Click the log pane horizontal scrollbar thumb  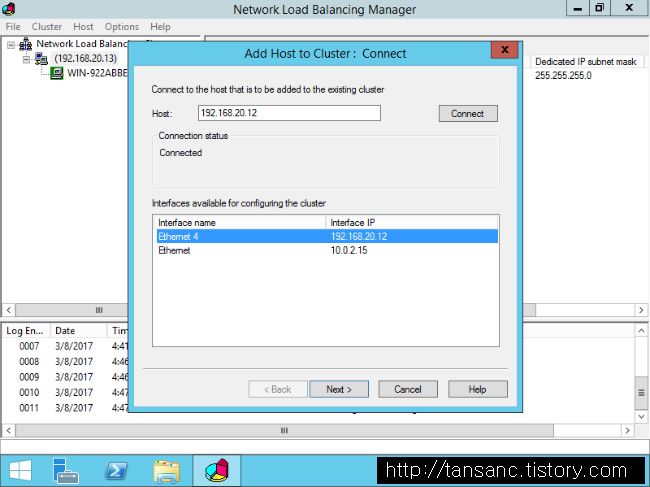pyautogui.click(x=284, y=431)
